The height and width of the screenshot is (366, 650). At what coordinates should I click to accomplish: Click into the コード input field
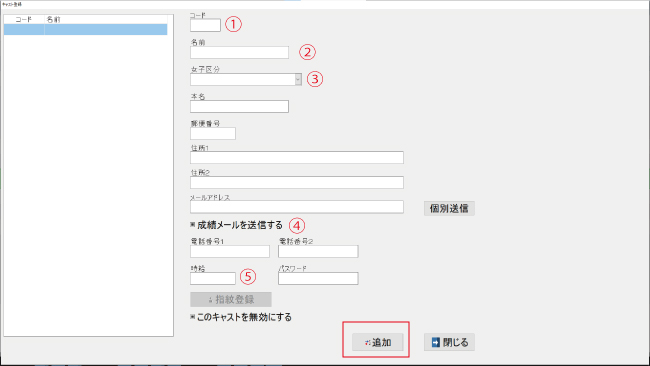click(205, 25)
